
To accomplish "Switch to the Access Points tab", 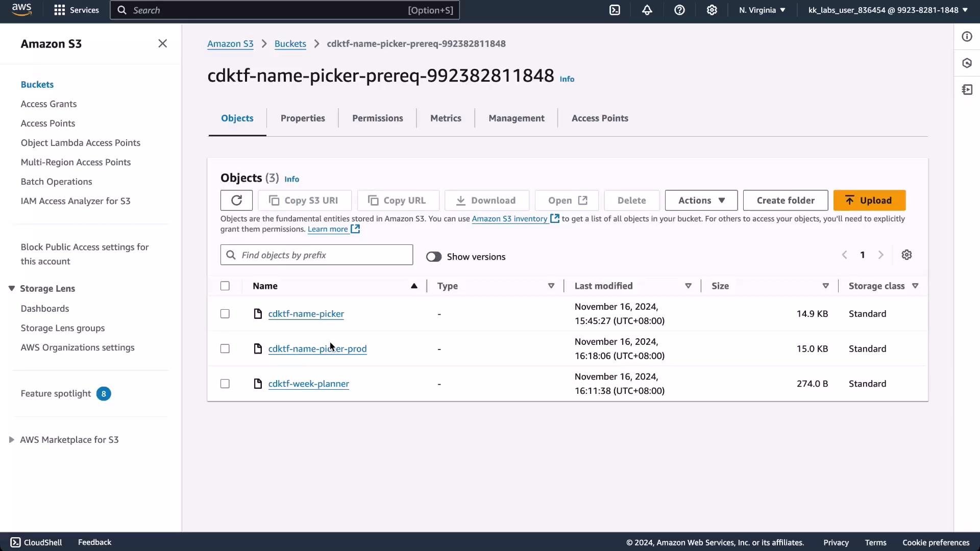I will click(x=600, y=118).
